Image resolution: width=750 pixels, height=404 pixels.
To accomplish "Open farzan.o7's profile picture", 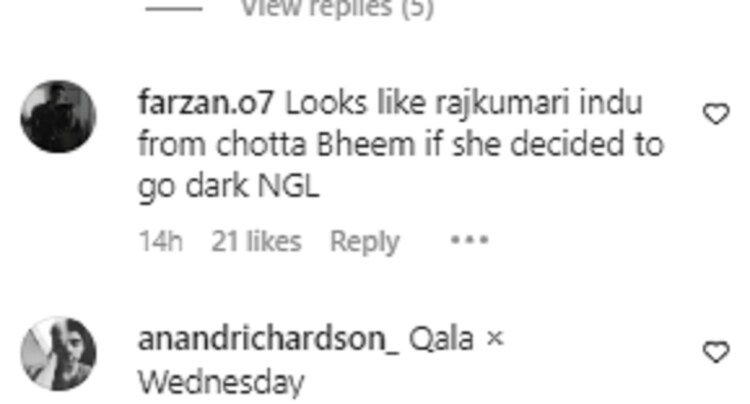I will tap(58, 117).
